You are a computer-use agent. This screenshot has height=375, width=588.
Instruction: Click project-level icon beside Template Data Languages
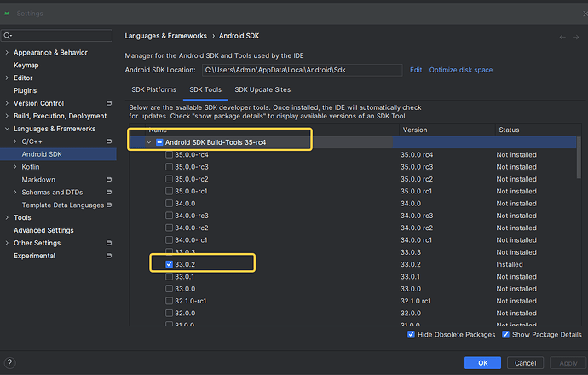(x=109, y=205)
